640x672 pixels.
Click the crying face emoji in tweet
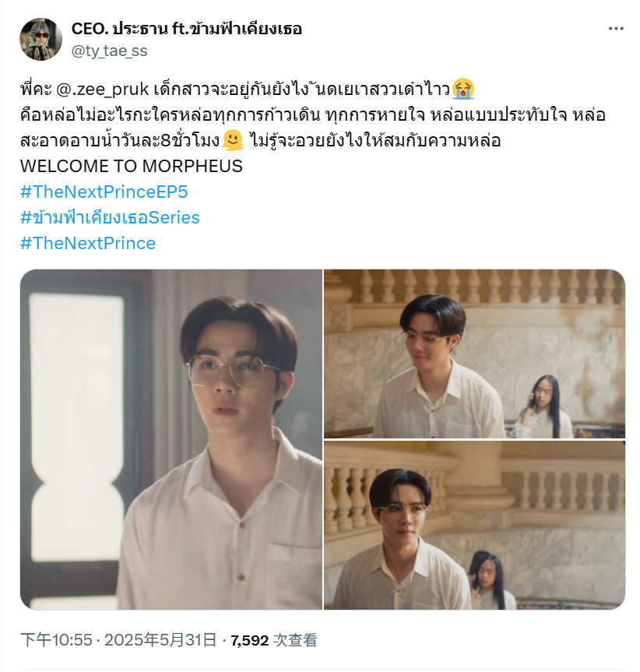(463, 89)
